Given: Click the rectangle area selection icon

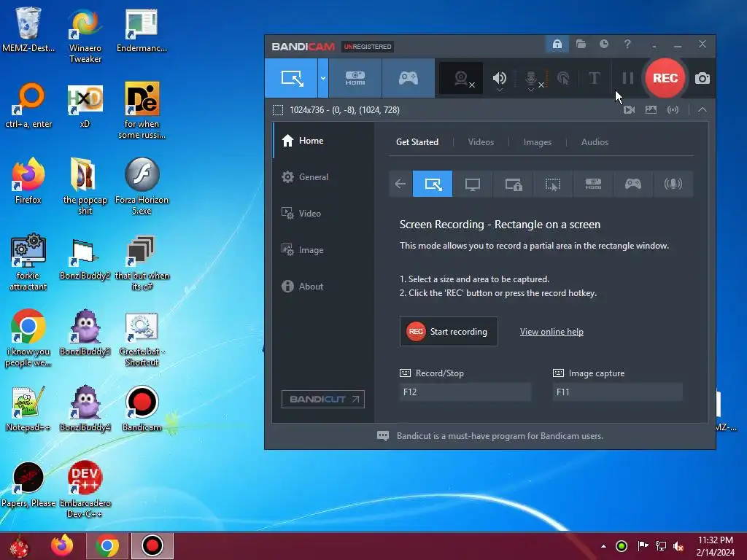Looking at the screenshot, I should (278, 110).
